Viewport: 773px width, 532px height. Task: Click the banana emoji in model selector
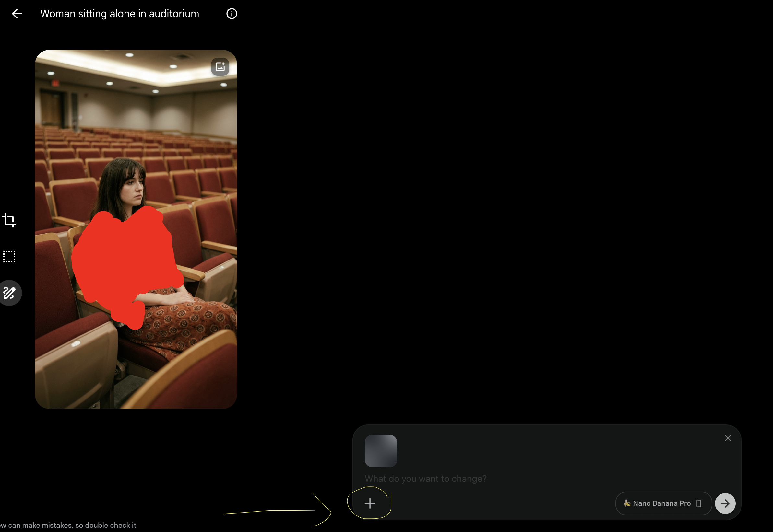pos(627,503)
